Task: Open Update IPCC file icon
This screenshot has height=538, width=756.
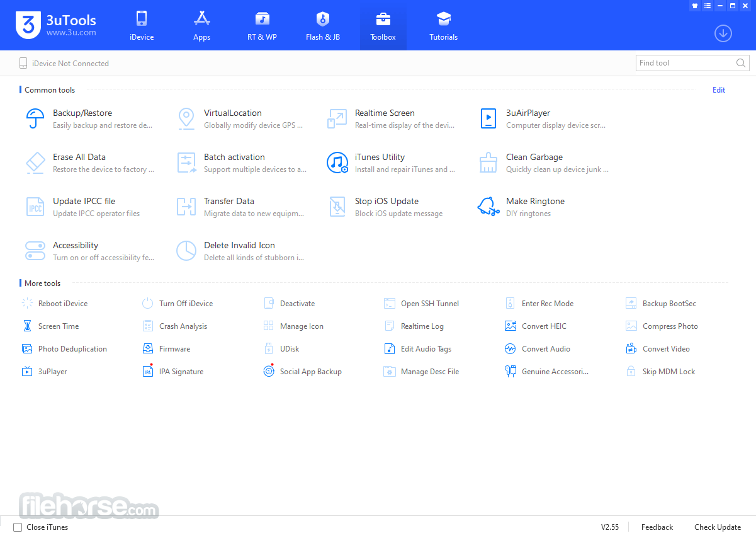Action: coord(35,207)
